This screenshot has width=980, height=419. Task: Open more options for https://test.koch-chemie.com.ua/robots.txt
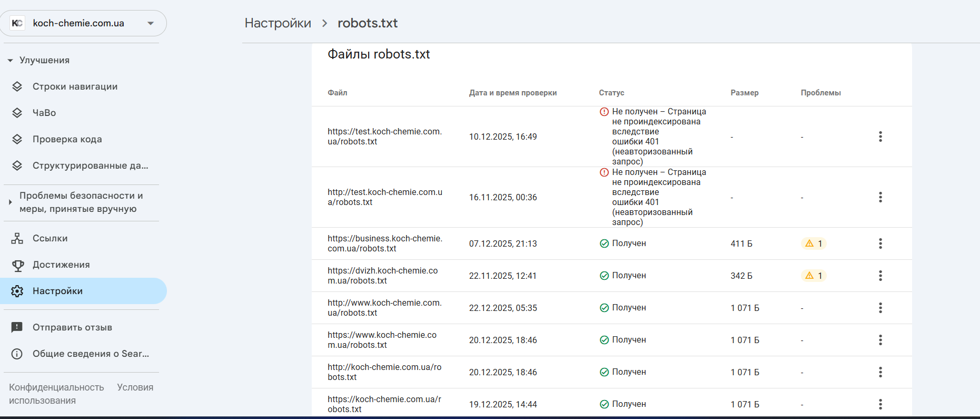click(880, 137)
